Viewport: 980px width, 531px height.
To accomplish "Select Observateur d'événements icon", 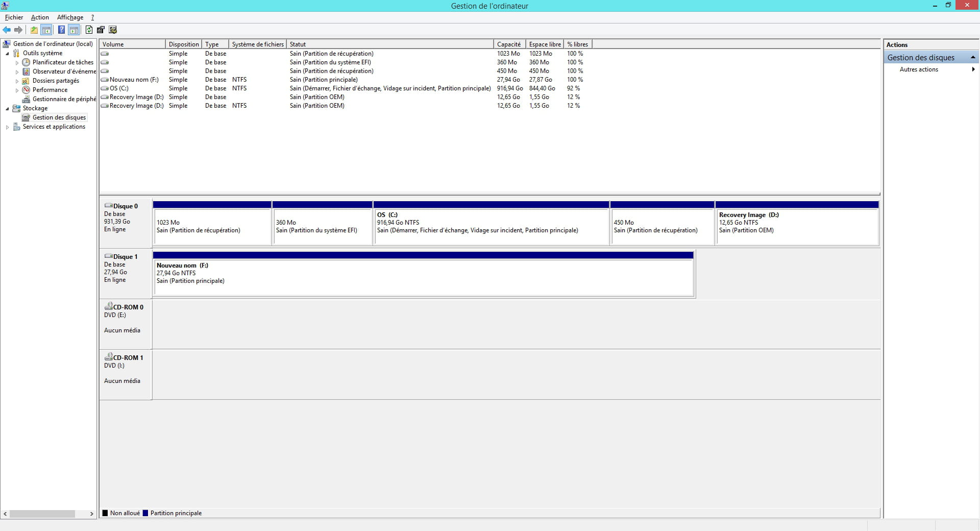I will point(26,71).
